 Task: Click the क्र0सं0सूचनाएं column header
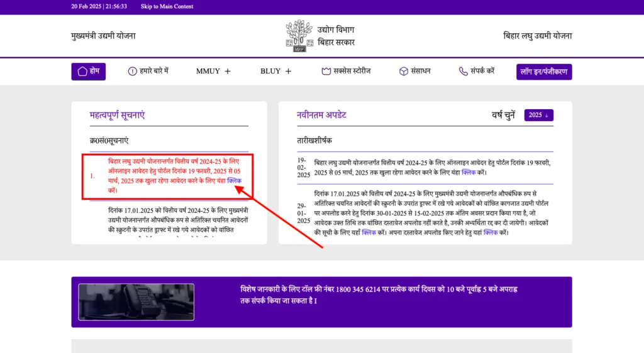109,141
